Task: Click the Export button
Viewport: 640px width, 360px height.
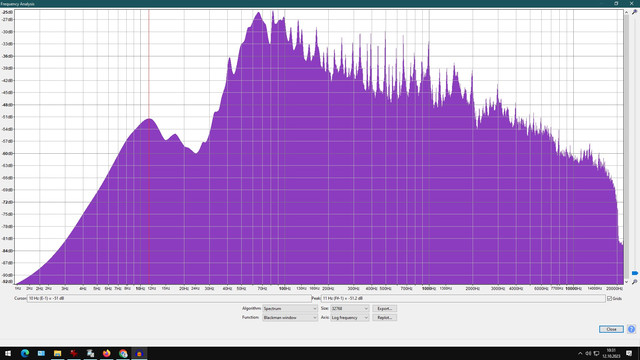Action: [x=384, y=309]
